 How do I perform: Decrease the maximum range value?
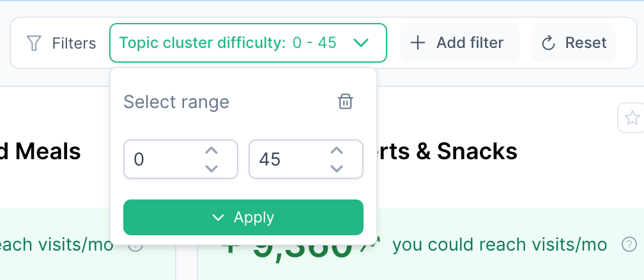337,167
